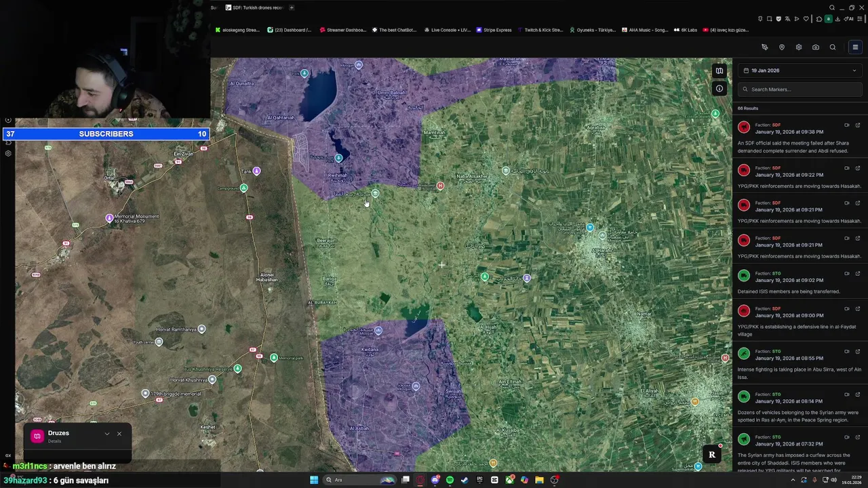Select the Intense fighting in Abu Sirra entry
The image size is (868, 488).
point(800,364)
